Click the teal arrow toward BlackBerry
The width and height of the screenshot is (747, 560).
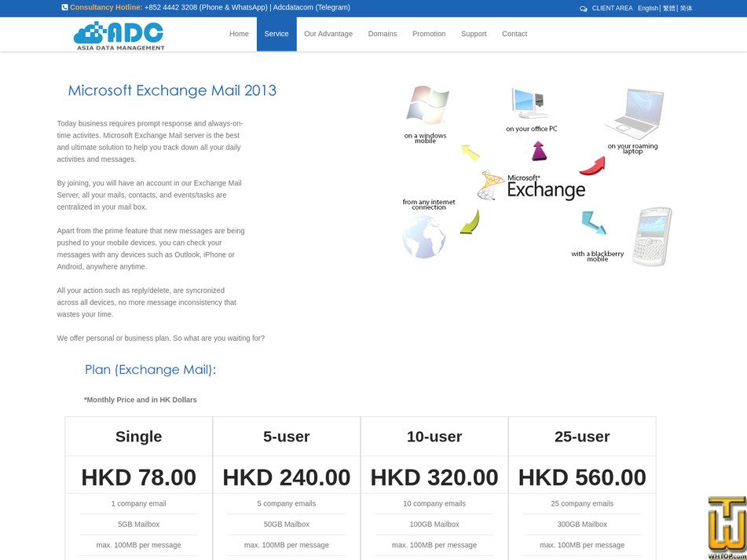[x=593, y=223]
